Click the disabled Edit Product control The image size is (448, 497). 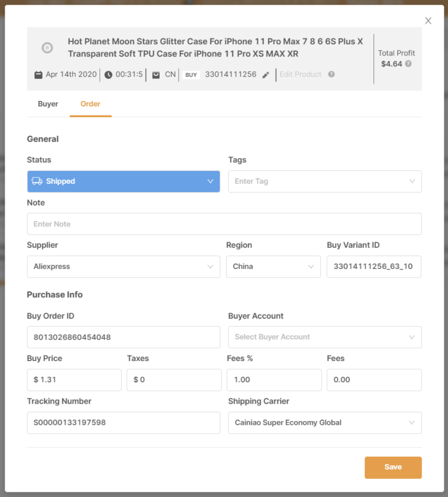click(x=300, y=74)
